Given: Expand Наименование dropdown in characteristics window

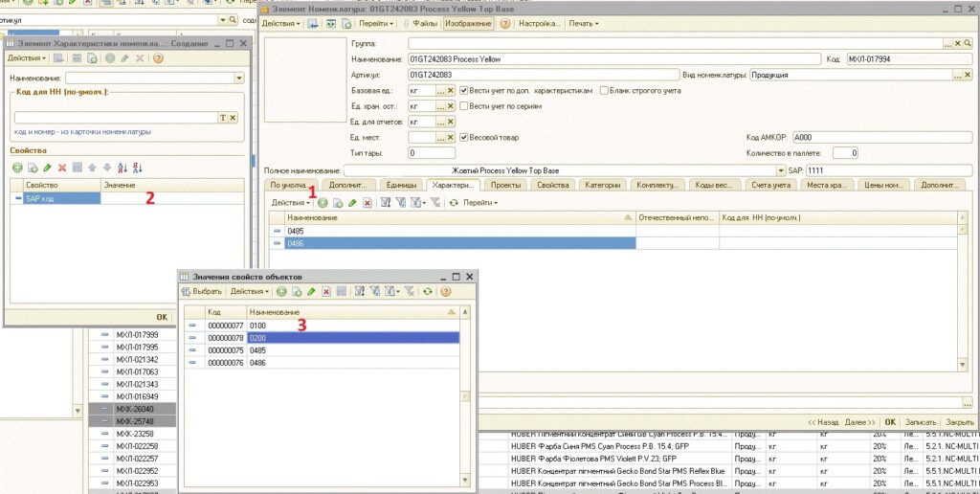Looking at the screenshot, I should [238, 78].
